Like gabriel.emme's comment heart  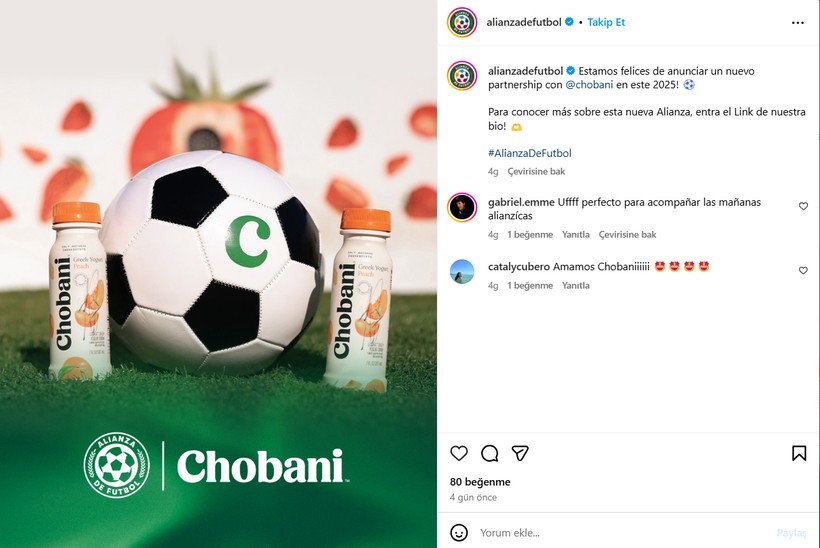[803, 206]
